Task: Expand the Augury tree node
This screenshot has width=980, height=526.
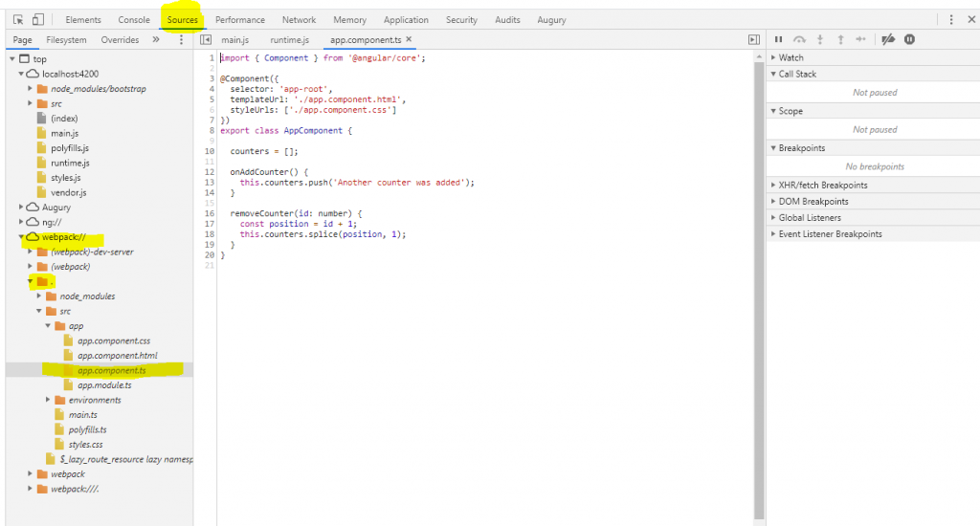Action: click(x=21, y=207)
